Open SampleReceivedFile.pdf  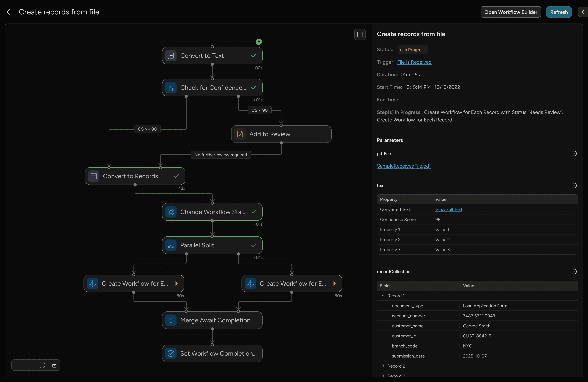coord(404,166)
